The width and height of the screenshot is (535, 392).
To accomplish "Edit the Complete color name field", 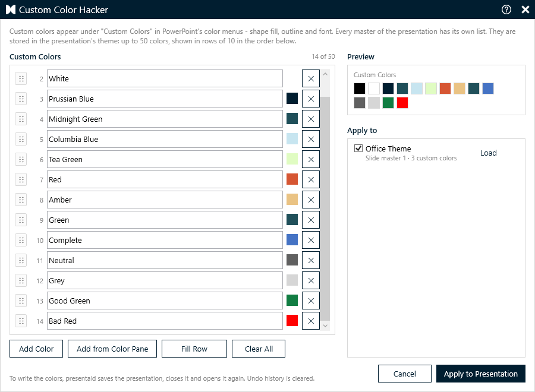I will point(165,240).
